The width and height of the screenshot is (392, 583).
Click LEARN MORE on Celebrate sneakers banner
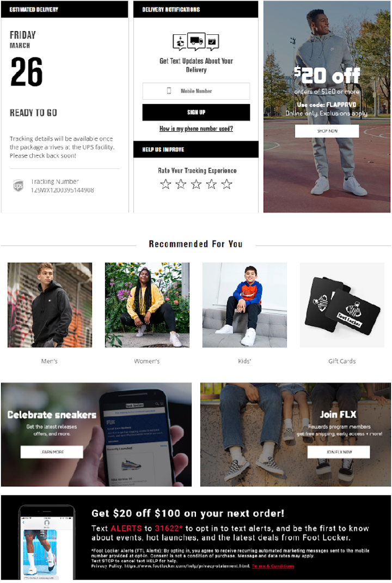coord(52,452)
